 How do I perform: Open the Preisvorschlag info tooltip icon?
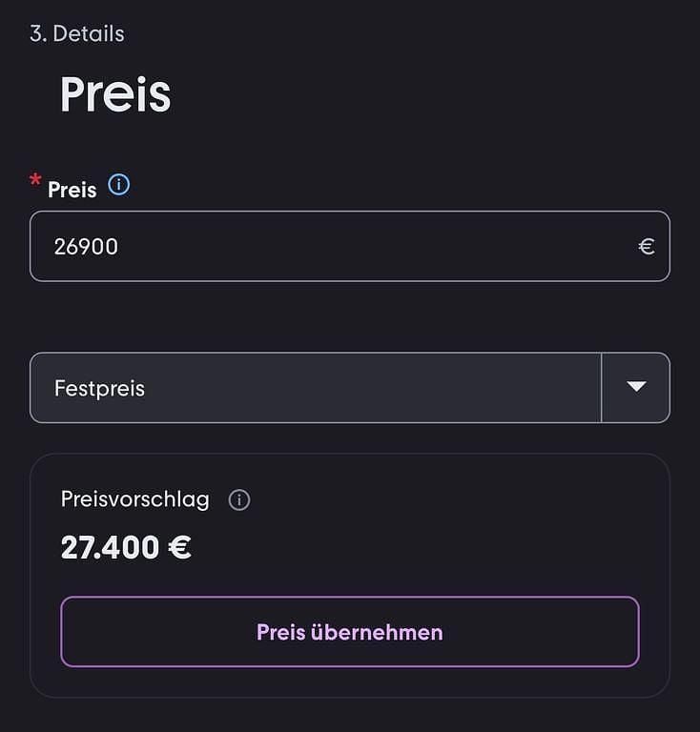(239, 500)
